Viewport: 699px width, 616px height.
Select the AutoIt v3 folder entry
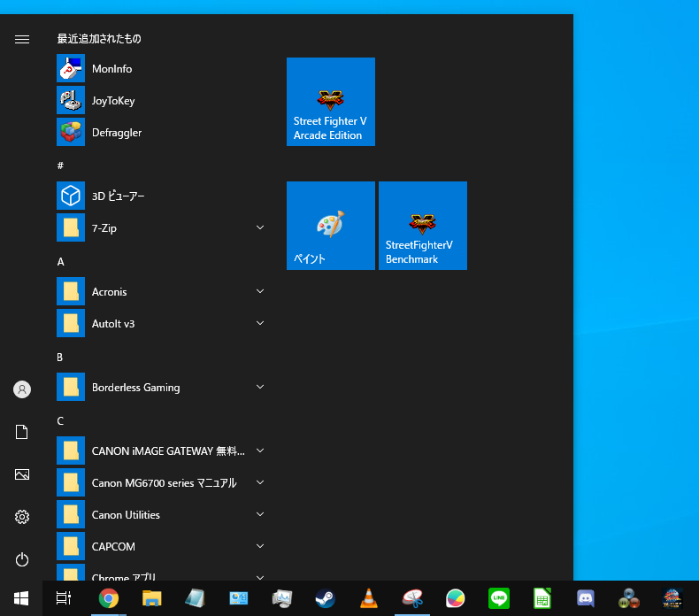pyautogui.click(x=160, y=323)
